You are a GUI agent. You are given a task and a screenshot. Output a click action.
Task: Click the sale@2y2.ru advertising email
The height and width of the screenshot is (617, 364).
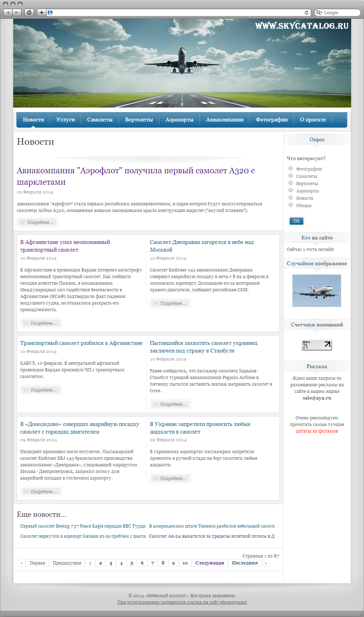coord(317,398)
